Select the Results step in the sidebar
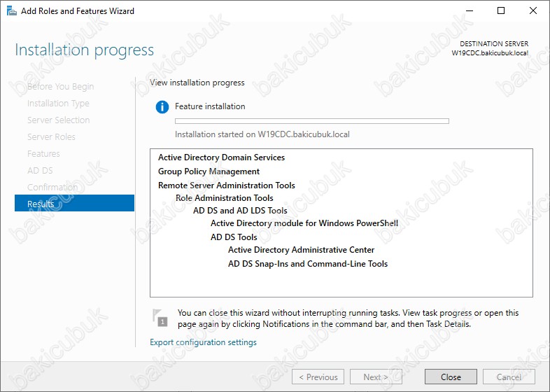The height and width of the screenshot is (392, 550). click(x=74, y=203)
